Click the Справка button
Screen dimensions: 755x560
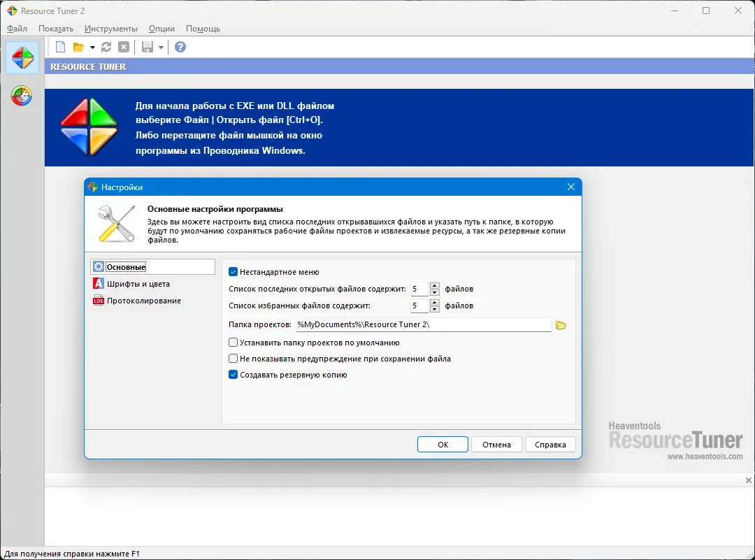click(550, 445)
